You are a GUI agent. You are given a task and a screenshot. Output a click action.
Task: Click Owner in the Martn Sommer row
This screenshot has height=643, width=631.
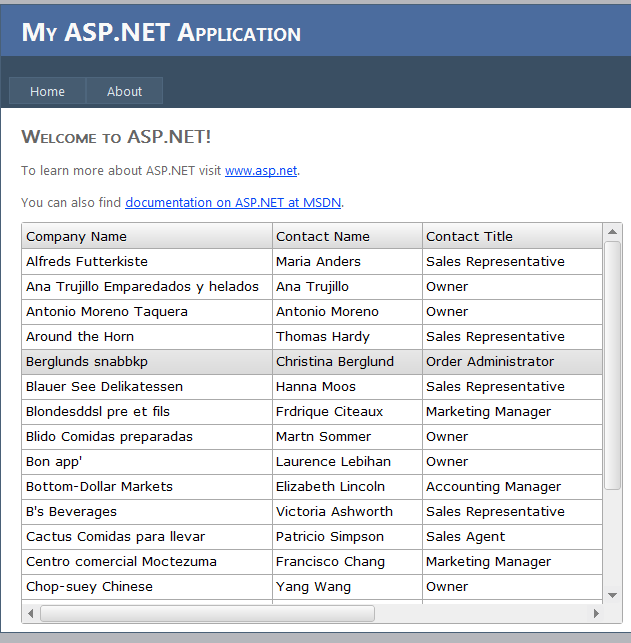(x=512, y=437)
